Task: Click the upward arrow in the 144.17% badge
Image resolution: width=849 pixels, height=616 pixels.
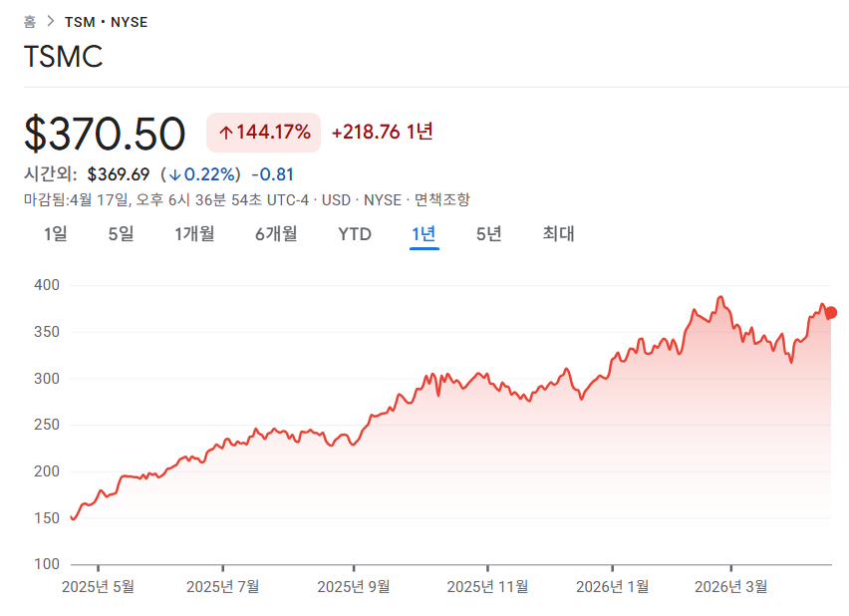Action: click(x=226, y=132)
